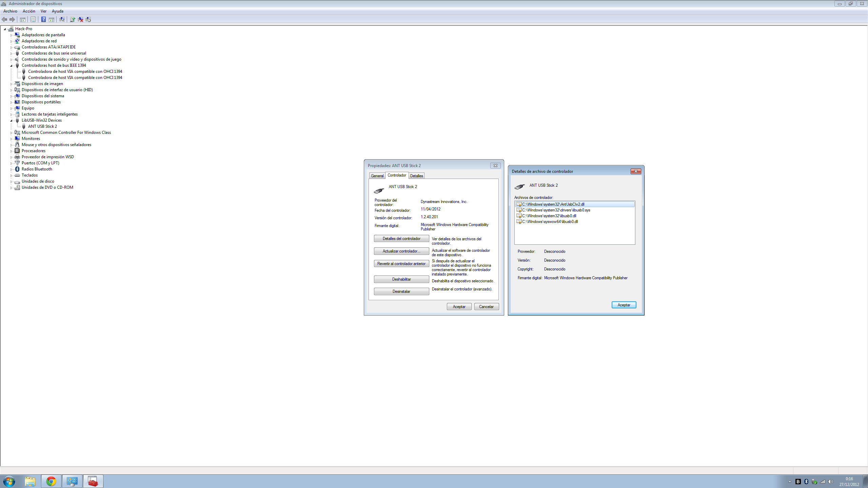Click the Hack-Pro computer icon
This screenshot has width=868, height=488.
[x=11, y=29]
